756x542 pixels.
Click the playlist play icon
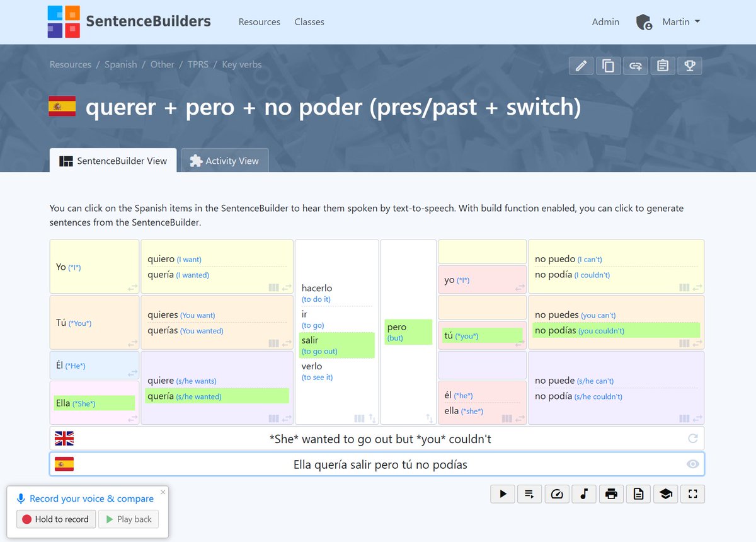tap(529, 494)
